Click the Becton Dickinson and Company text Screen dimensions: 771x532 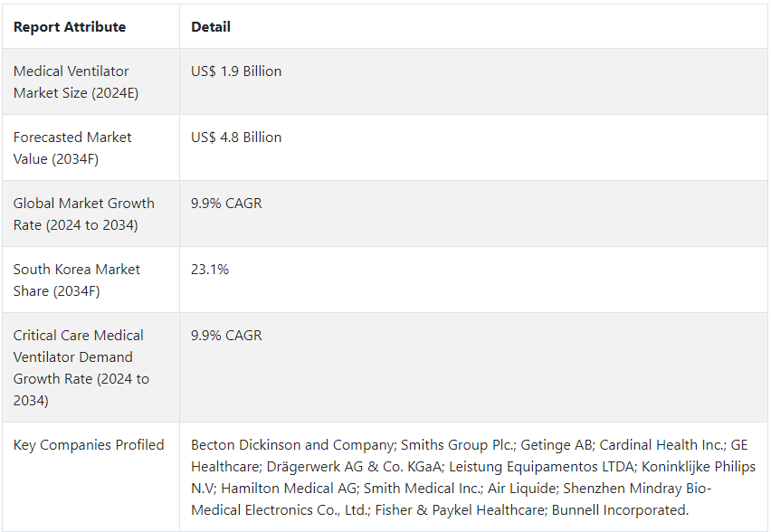[x=293, y=444]
